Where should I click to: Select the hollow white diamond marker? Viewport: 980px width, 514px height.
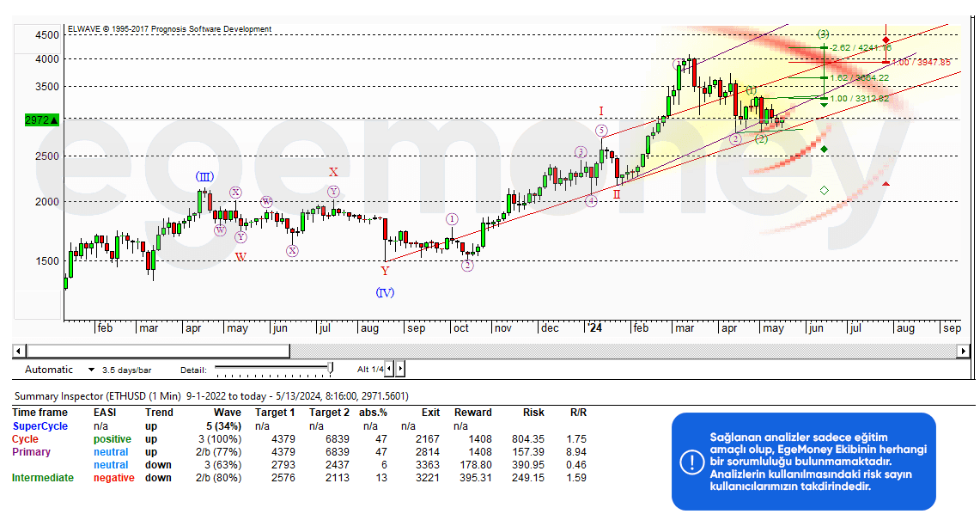tap(825, 189)
